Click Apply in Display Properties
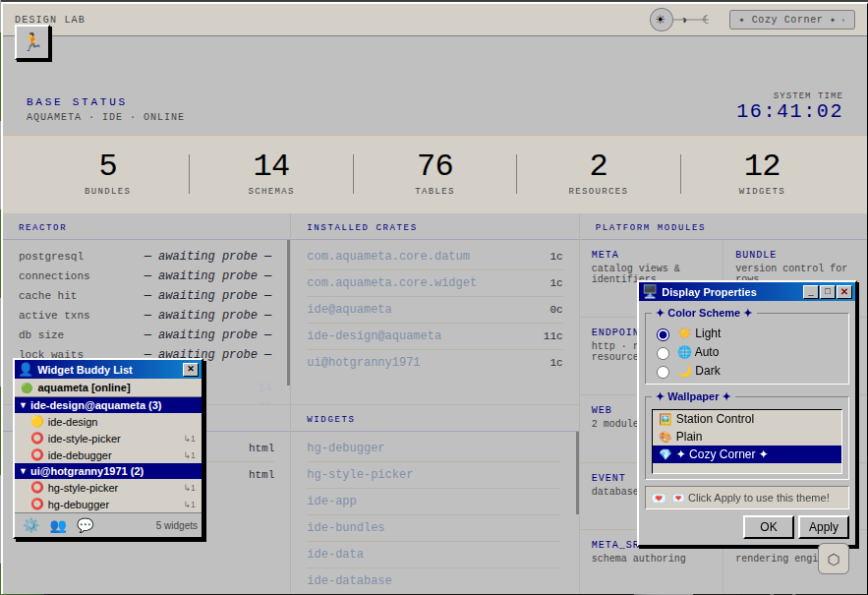 pos(823,527)
